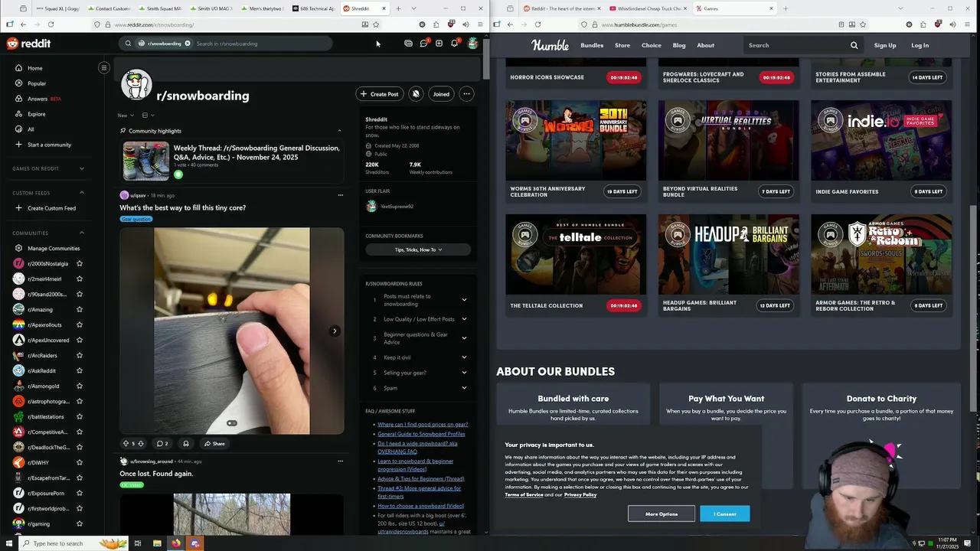This screenshot has height=551, width=980.
Task: Open Firefox from the taskbar
Action: 176,543
